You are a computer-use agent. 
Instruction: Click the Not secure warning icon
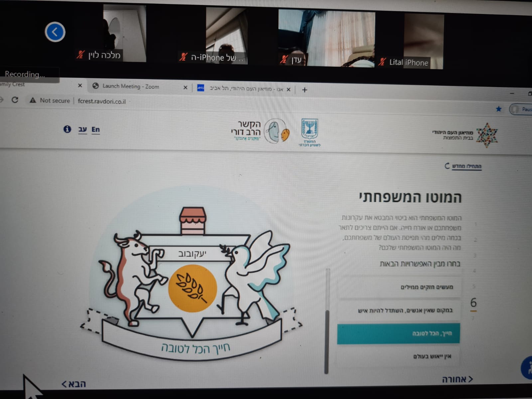point(33,100)
